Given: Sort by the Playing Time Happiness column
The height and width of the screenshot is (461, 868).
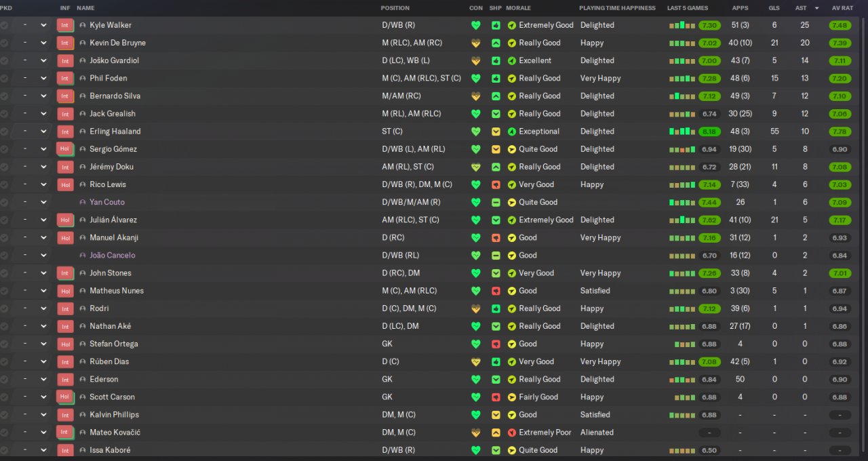Looking at the screenshot, I should pos(617,8).
